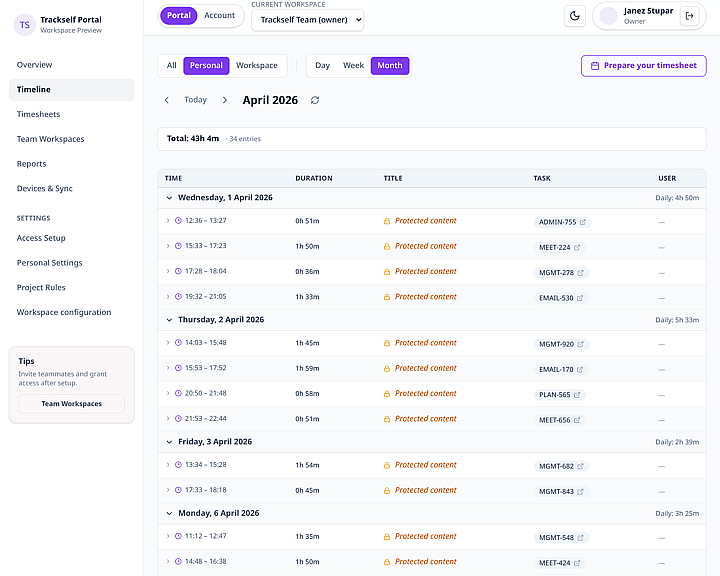720x576 pixels.
Task: Toggle dark mode moon icon
Action: pos(574,16)
